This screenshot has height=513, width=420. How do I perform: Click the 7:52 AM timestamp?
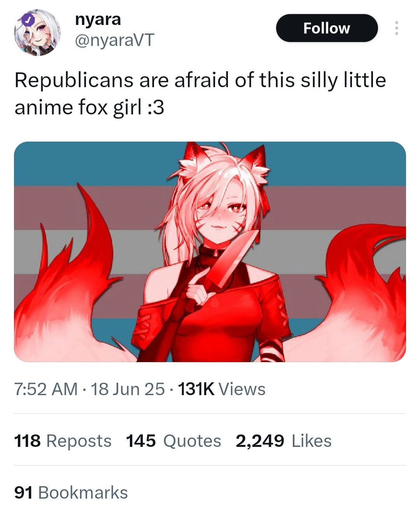pyautogui.click(x=46, y=389)
